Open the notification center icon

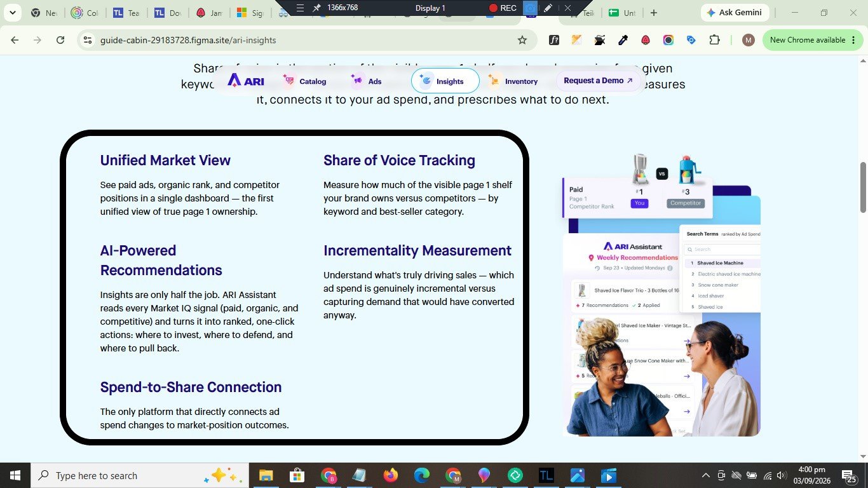tap(848, 475)
